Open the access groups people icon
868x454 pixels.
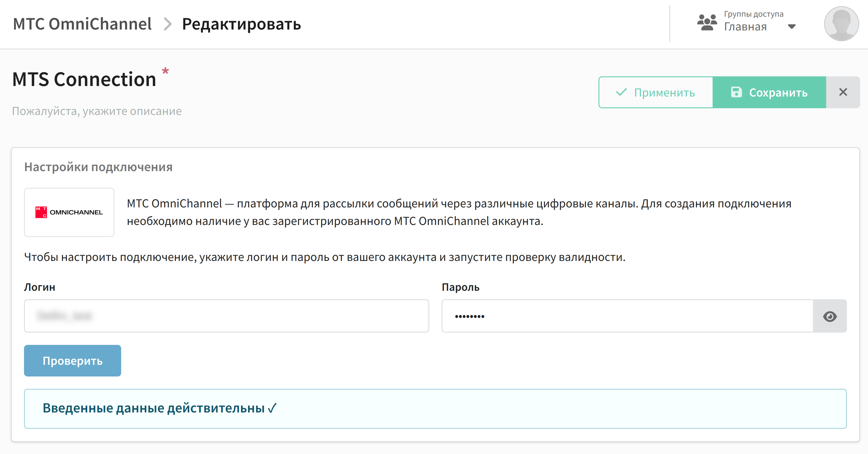pos(707,23)
